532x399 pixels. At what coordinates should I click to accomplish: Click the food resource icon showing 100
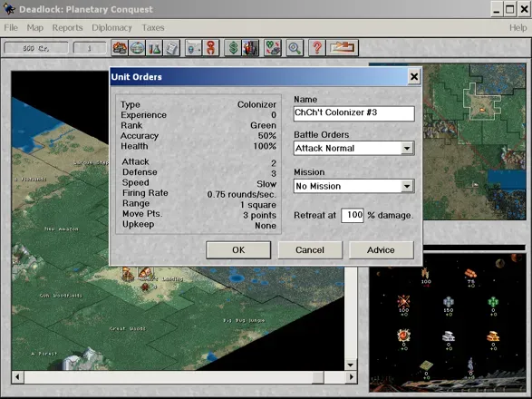click(425, 273)
